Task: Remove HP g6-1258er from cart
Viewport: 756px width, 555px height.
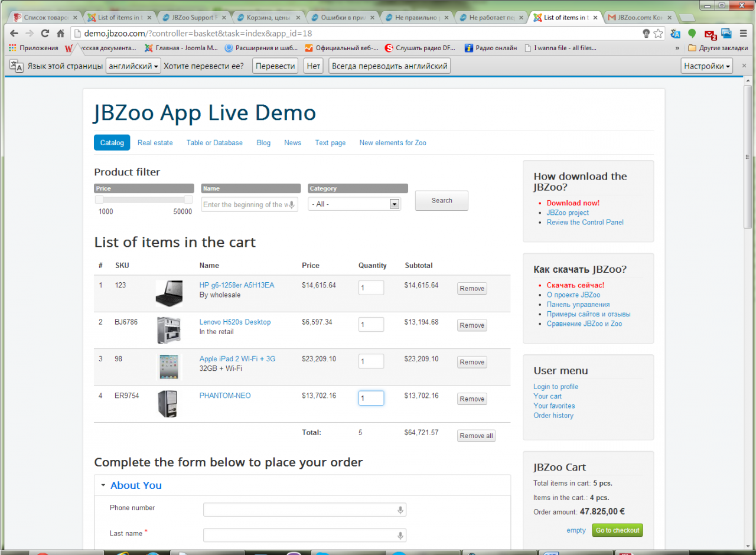Action: pos(472,289)
